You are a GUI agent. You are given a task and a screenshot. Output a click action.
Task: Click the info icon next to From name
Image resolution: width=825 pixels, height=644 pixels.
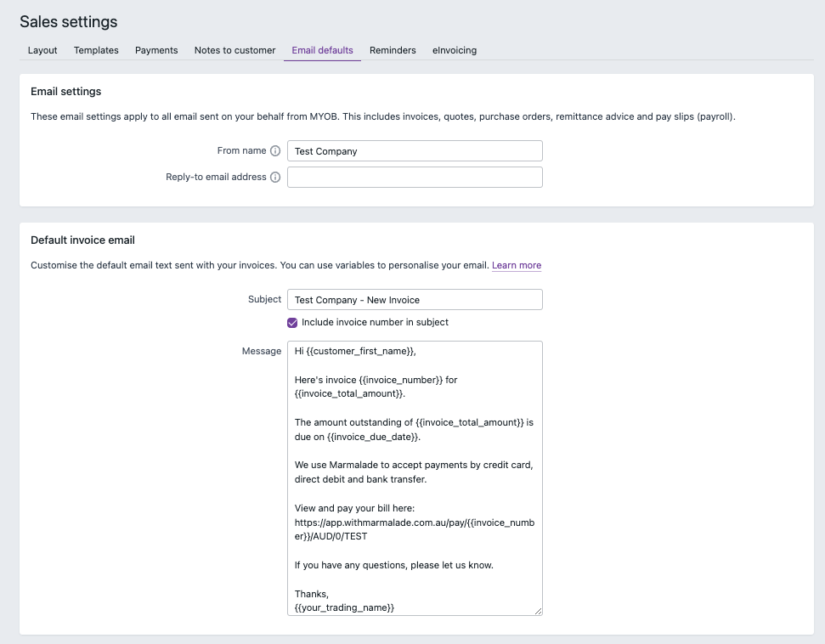[x=274, y=150]
